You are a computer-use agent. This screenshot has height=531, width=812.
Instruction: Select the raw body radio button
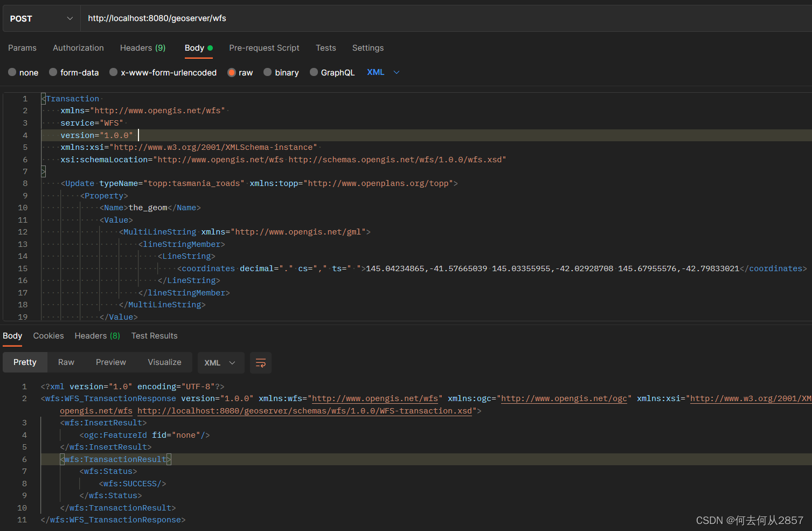click(x=240, y=72)
